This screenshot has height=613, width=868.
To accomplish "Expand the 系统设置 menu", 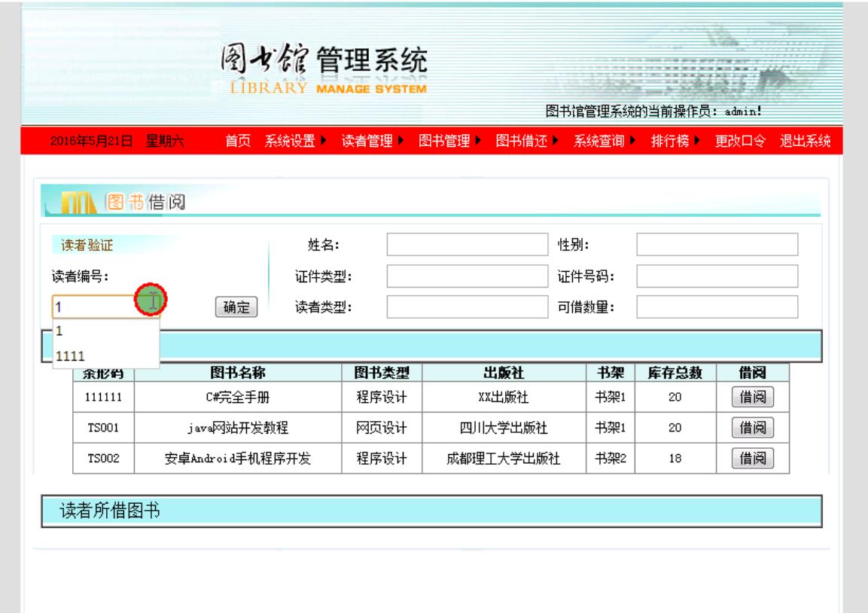I will click(295, 141).
